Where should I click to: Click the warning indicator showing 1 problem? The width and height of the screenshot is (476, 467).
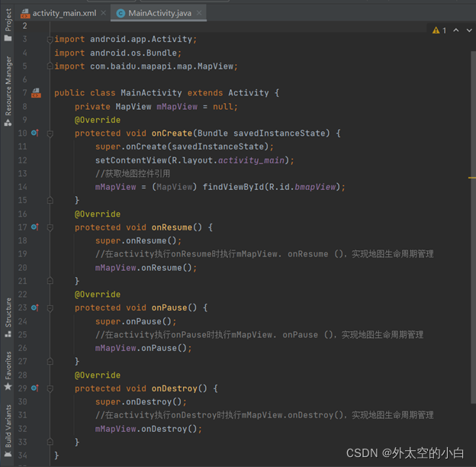point(439,31)
